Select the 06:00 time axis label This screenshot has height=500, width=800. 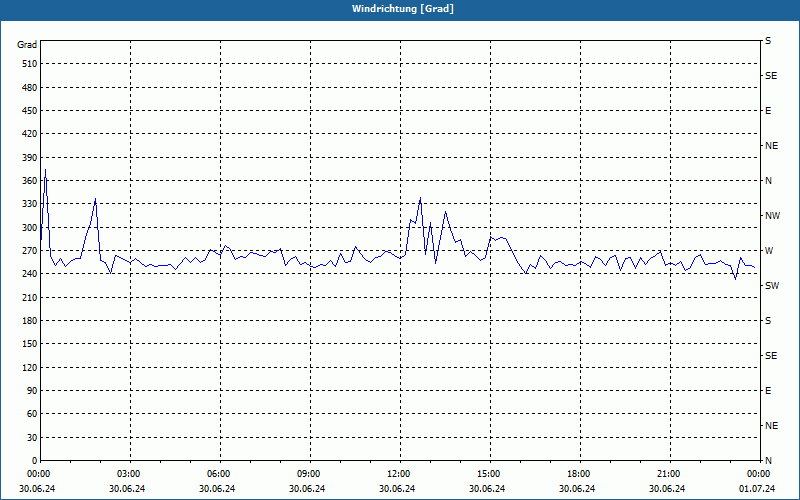click(x=219, y=473)
